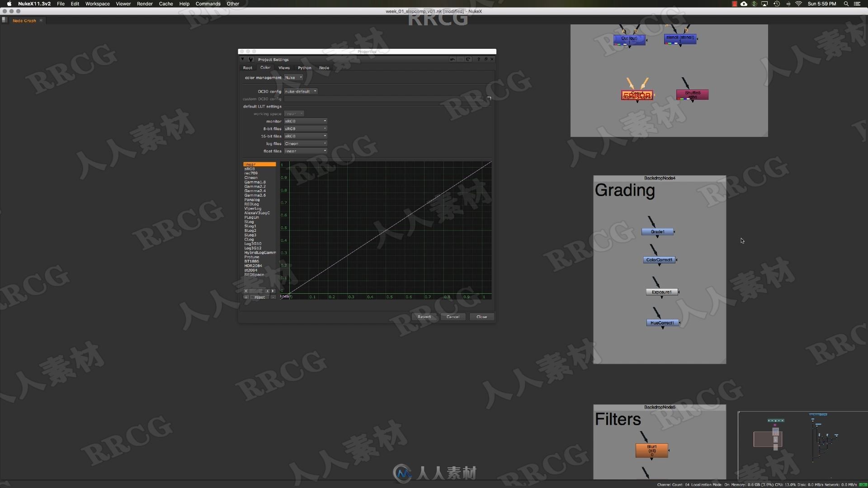
Task: Click the Grade1 node in Grading backdrop
Action: click(x=658, y=231)
